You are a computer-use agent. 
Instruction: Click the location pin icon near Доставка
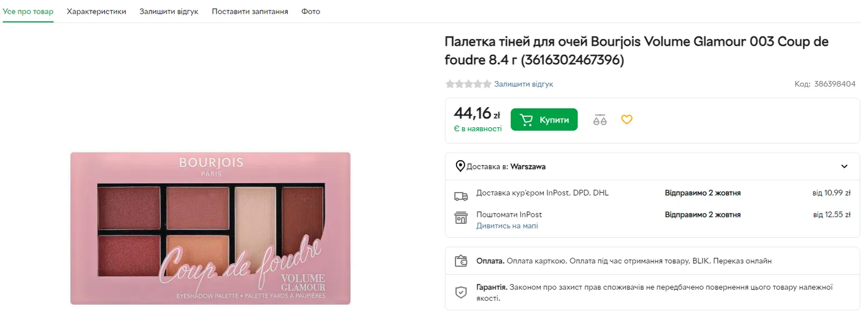tap(461, 167)
